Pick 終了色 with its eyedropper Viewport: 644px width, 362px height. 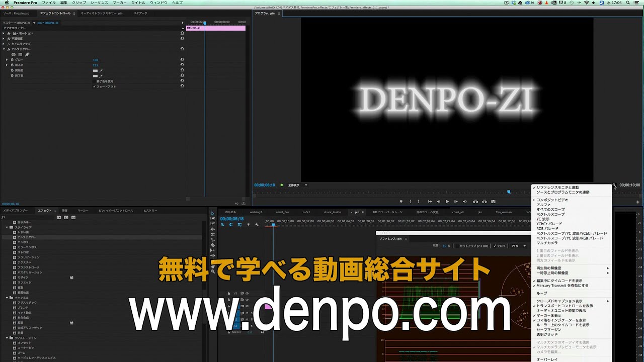[101, 76]
